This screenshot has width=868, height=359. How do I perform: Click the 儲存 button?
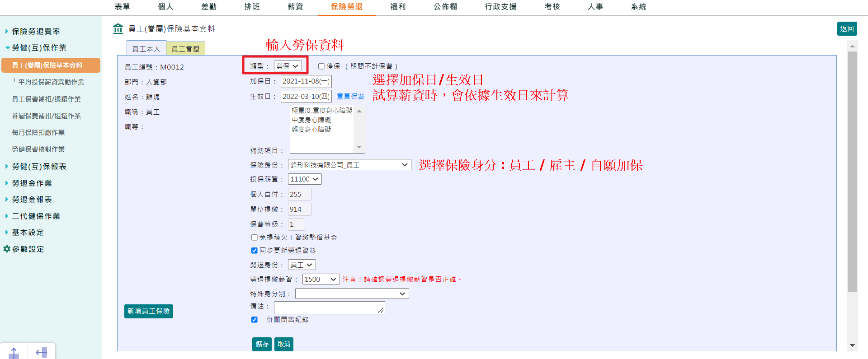click(x=262, y=344)
